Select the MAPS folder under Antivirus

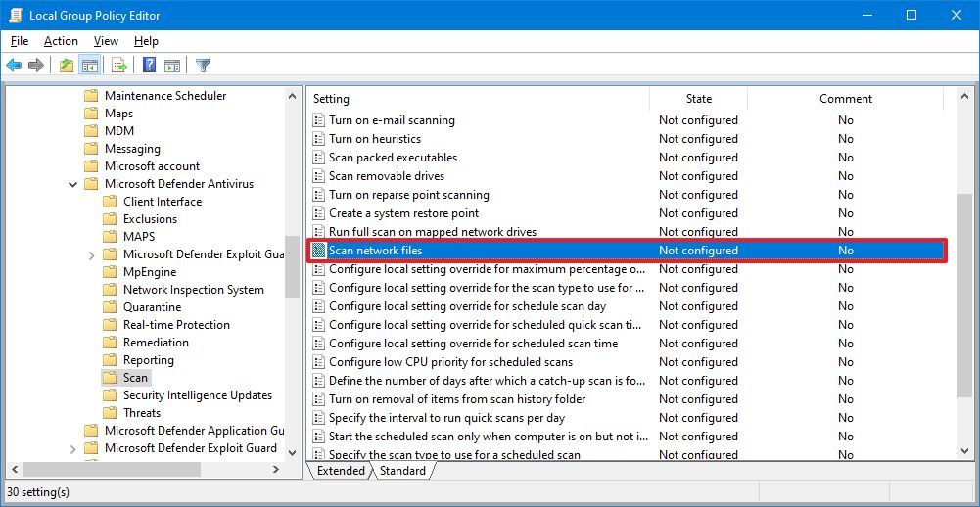pyautogui.click(x=139, y=237)
